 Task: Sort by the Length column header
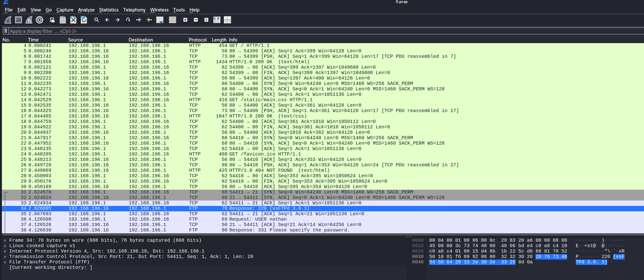219,40
